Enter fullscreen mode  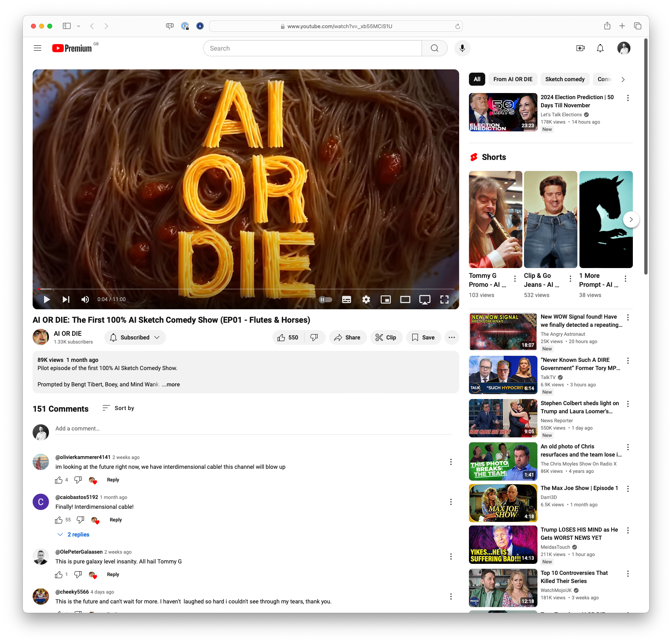444,299
